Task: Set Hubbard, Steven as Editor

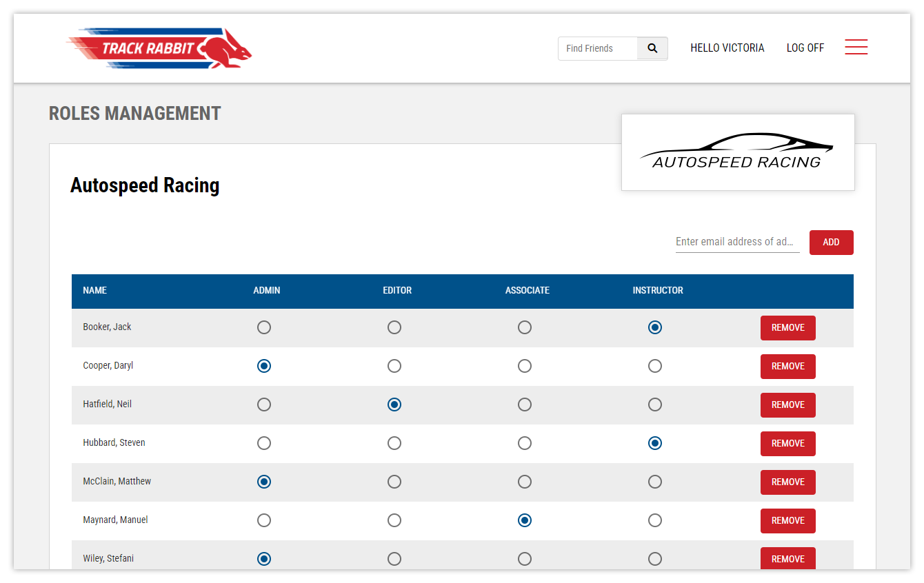Action: point(394,443)
